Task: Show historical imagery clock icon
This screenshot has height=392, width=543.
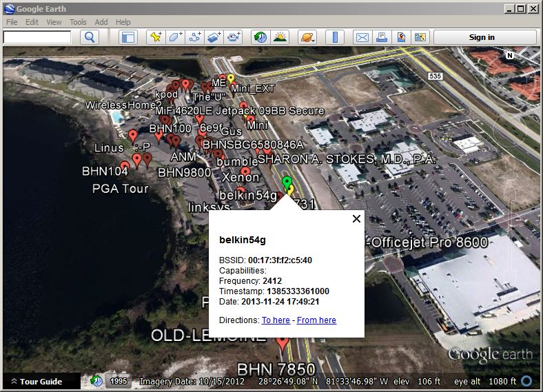Action: (260, 37)
